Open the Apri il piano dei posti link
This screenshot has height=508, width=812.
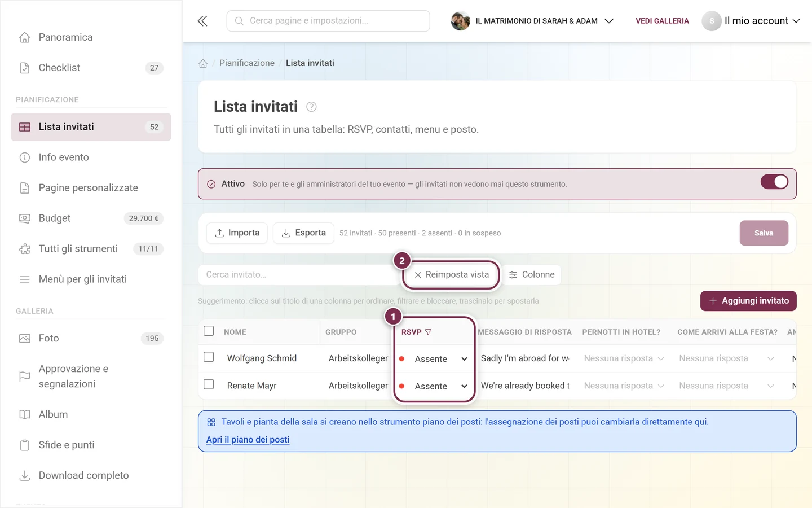[248, 440]
